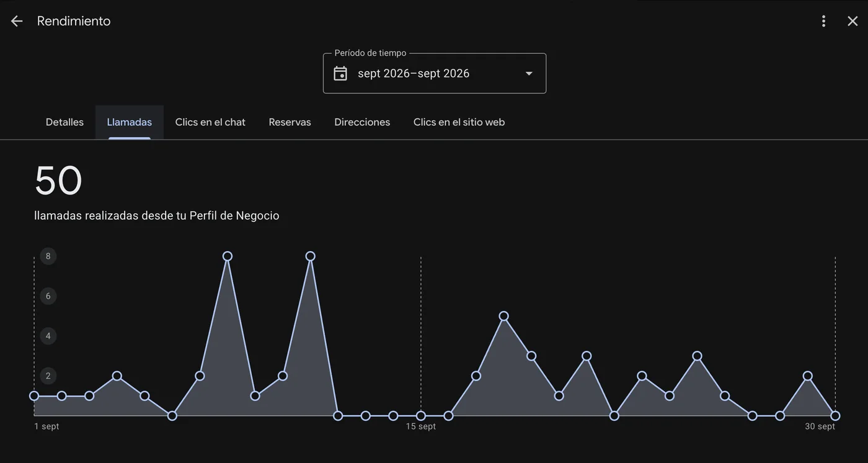Click the sept 2026–sept 2026 period text
868x463 pixels.
click(414, 73)
